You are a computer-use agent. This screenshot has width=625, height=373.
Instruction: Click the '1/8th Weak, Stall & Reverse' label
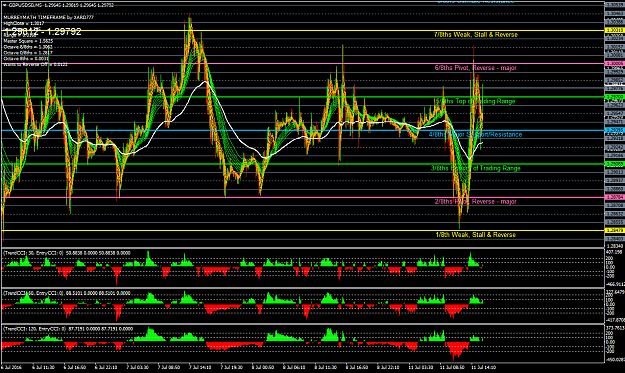476,235
